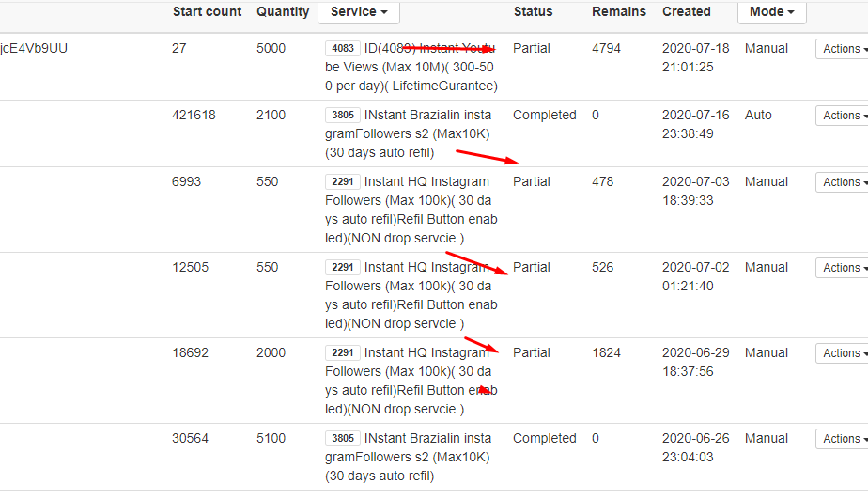Click service badge 3805 in 2100-quantity row
The height and width of the screenshot is (499, 868).
coord(343,115)
